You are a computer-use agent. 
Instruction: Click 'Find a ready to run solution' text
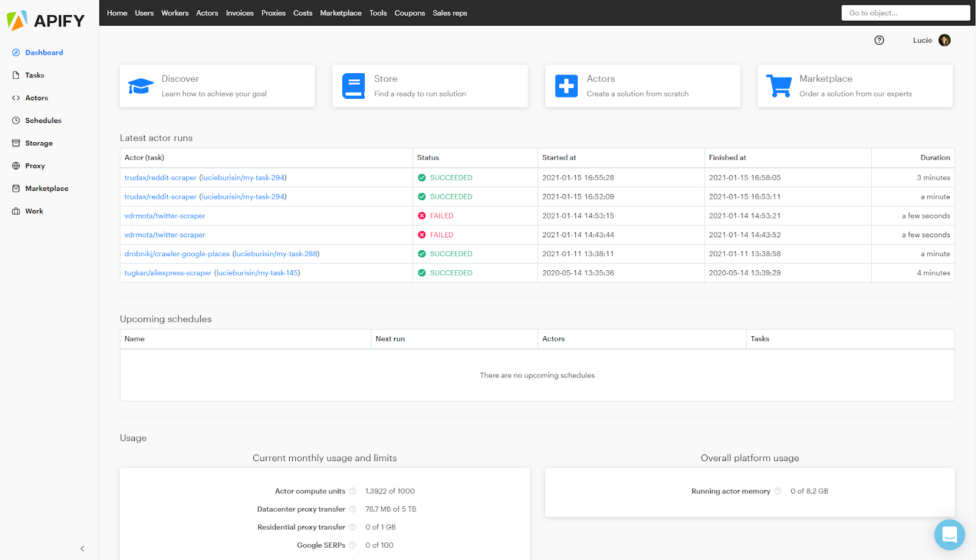(x=420, y=94)
